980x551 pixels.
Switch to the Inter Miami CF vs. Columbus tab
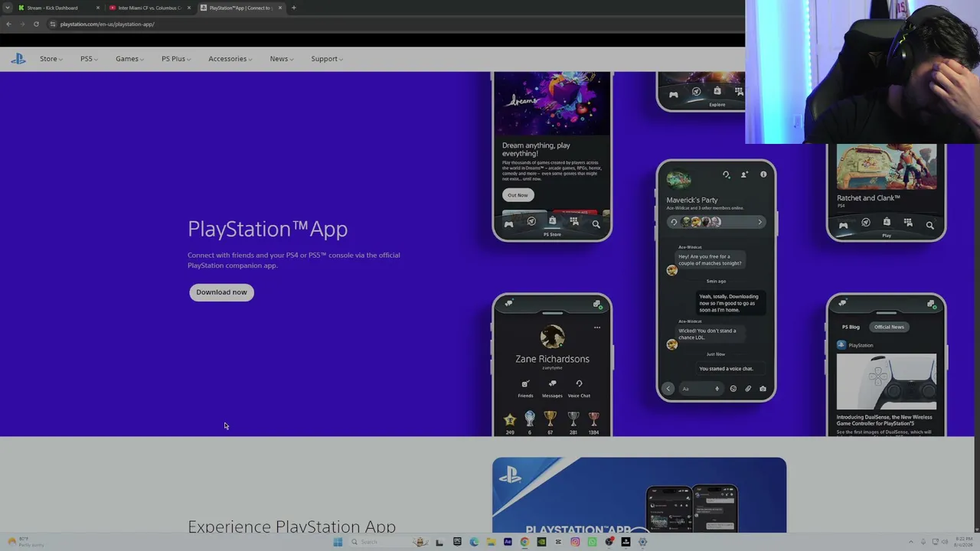[149, 8]
